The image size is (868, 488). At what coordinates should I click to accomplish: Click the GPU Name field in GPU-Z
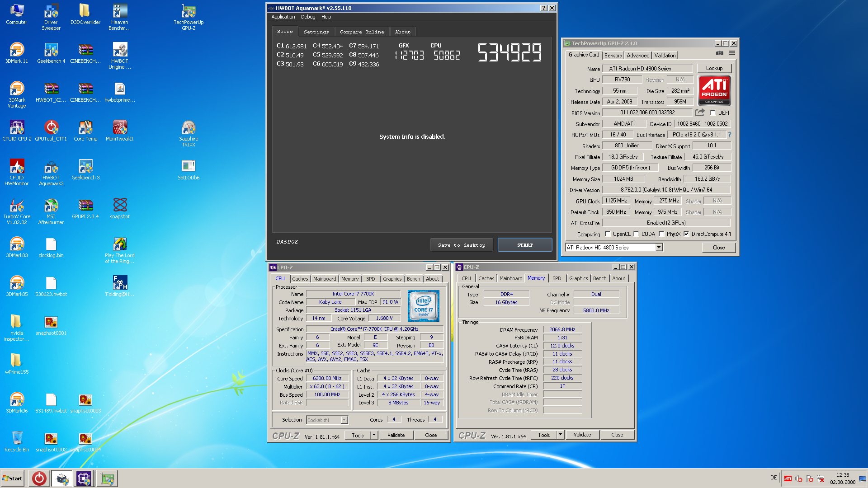647,69
